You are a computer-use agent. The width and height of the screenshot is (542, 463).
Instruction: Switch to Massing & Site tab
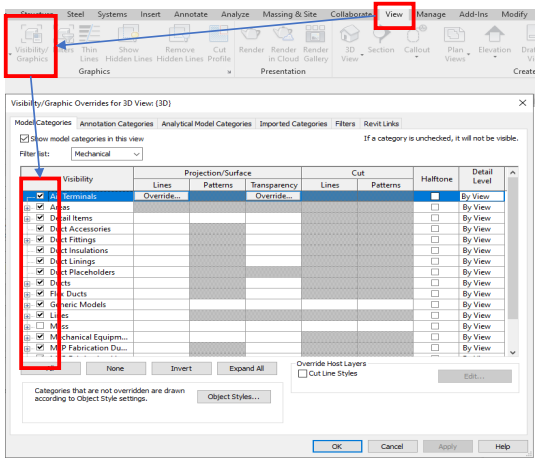coord(289,14)
